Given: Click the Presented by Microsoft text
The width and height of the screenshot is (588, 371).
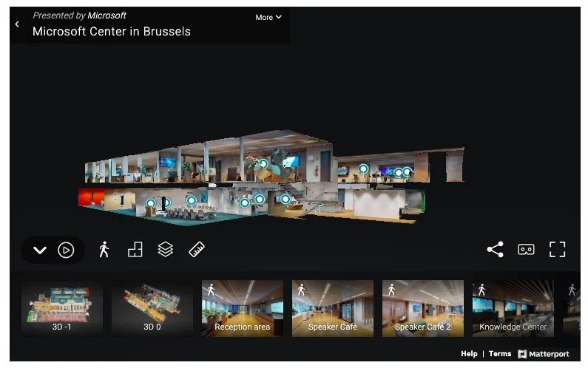Looking at the screenshot, I should coord(79,16).
